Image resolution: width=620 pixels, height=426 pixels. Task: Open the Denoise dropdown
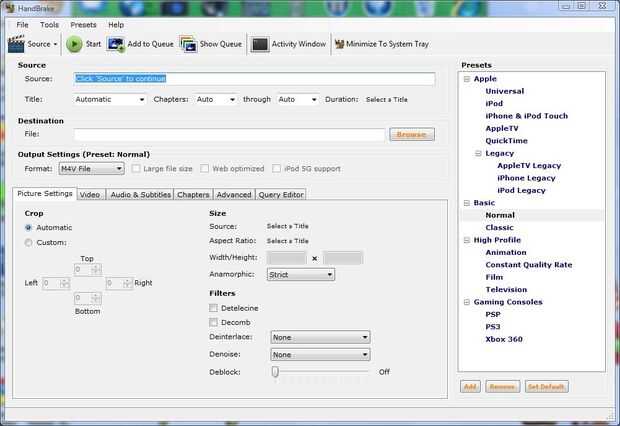click(320, 355)
